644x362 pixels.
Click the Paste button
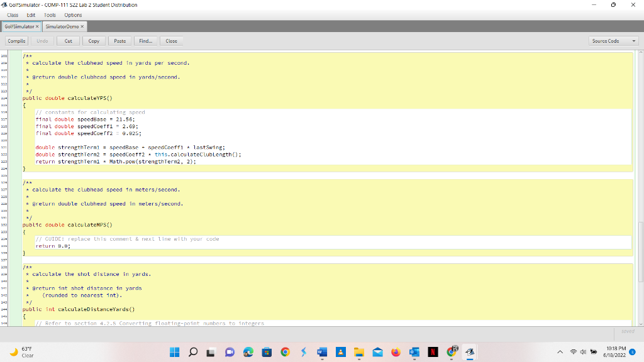click(120, 41)
